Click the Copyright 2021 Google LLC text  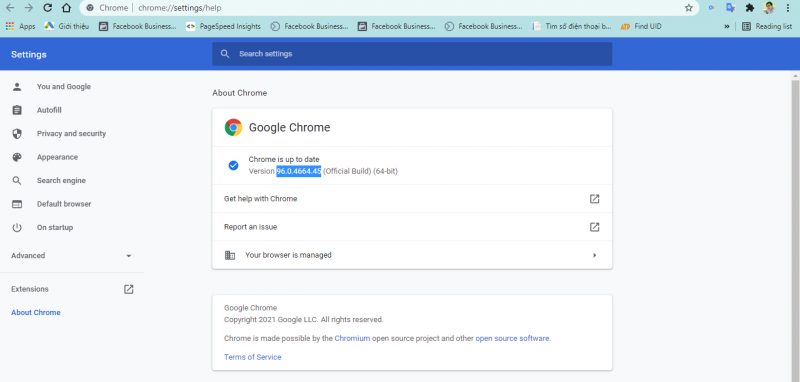click(x=304, y=320)
